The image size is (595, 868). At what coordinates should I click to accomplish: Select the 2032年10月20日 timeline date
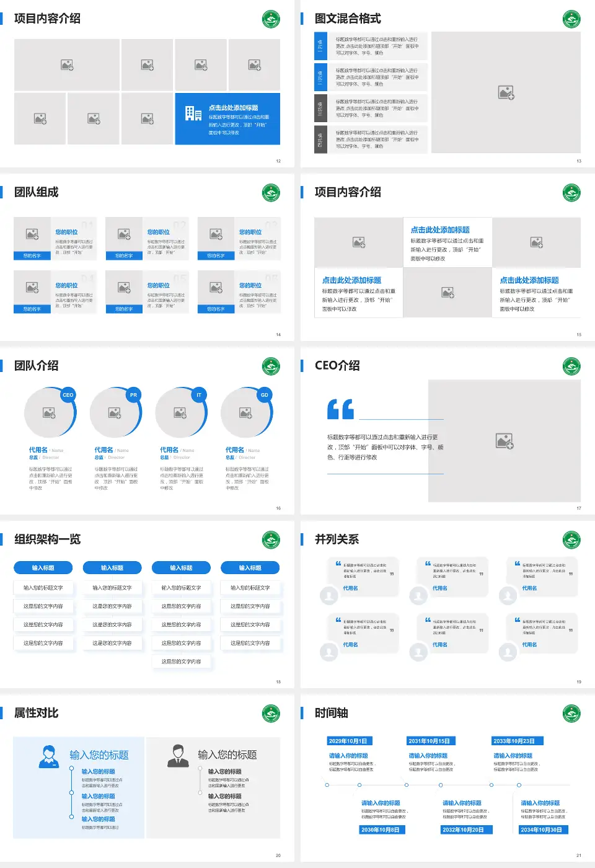pos(463,830)
